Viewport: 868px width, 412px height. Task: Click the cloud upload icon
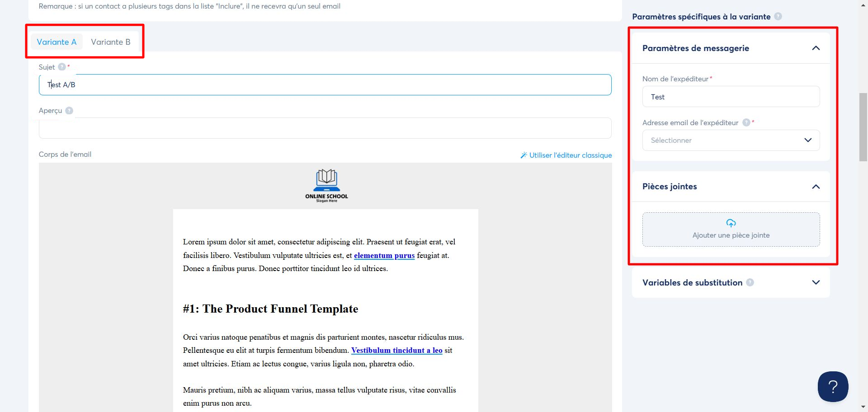[x=731, y=223]
